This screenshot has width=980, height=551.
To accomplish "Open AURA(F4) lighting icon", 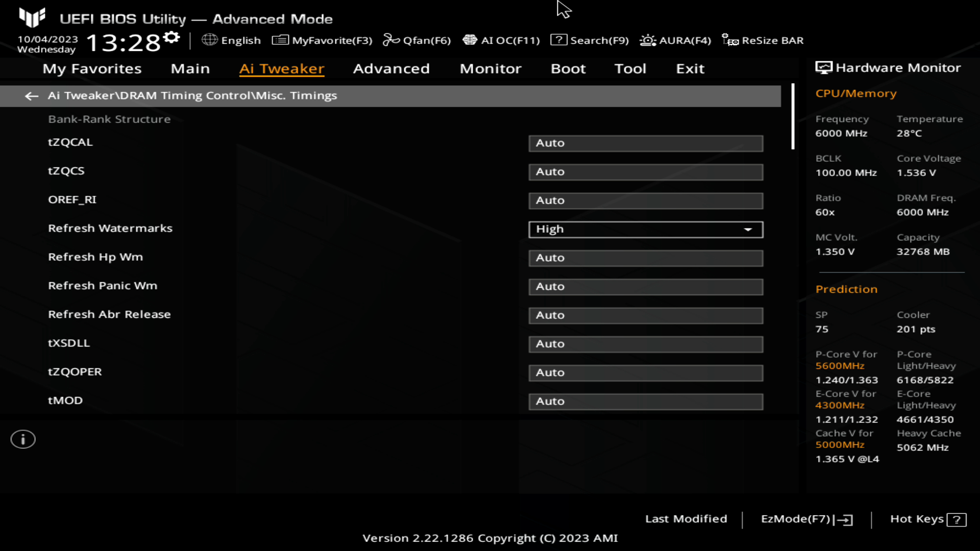I will tap(648, 40).
